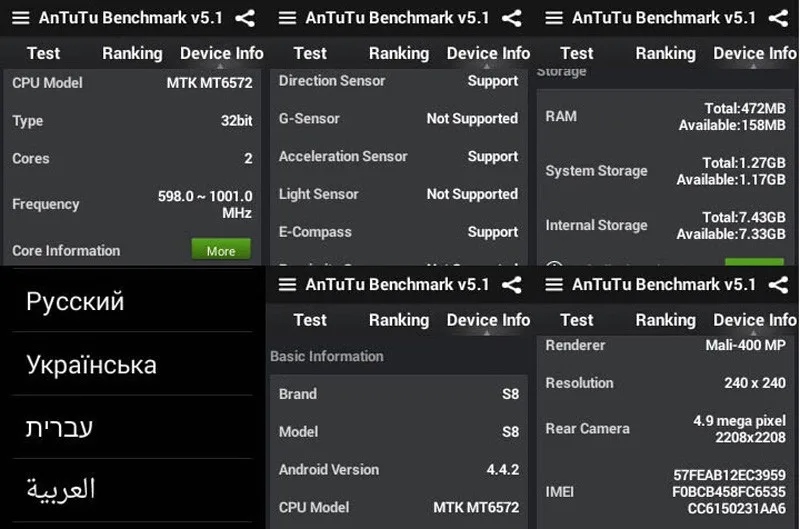Open hamburger menu in the Renderer screenshot

554,285
